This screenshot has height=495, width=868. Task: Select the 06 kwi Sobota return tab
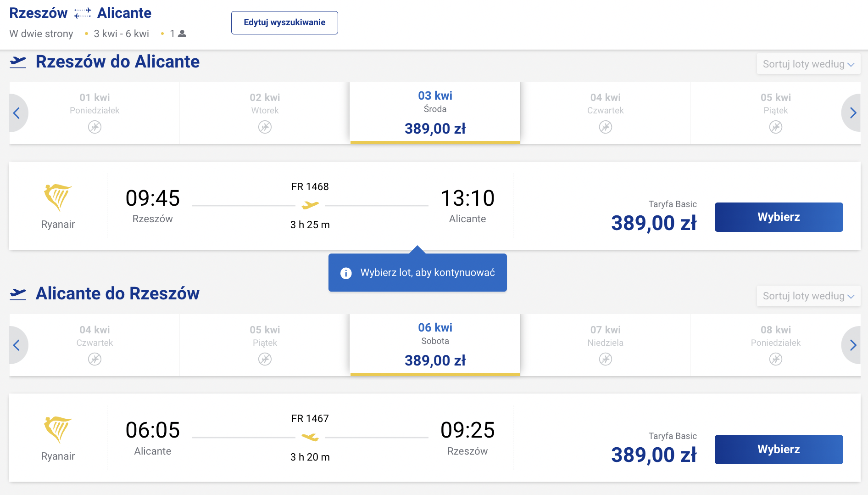[435, 345]
